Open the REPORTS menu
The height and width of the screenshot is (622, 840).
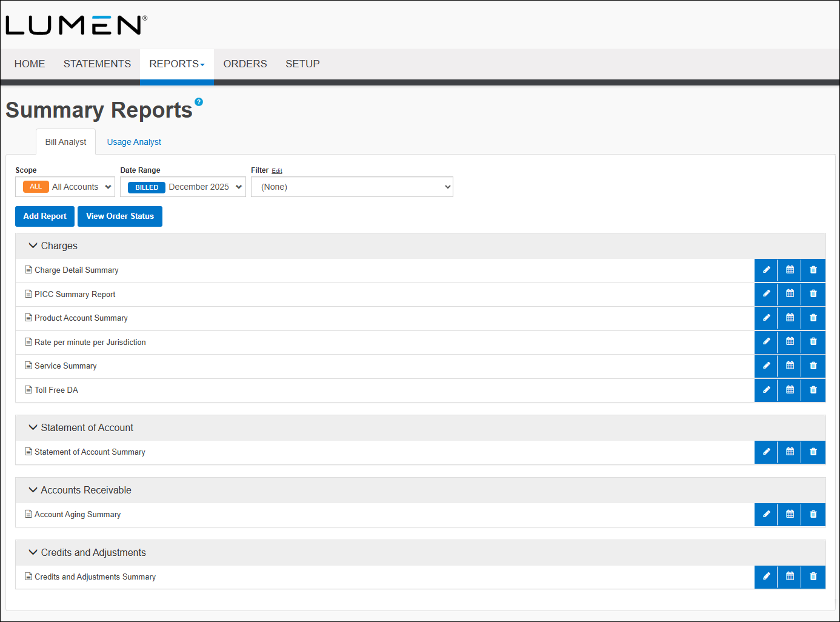(x=176, y=64)
